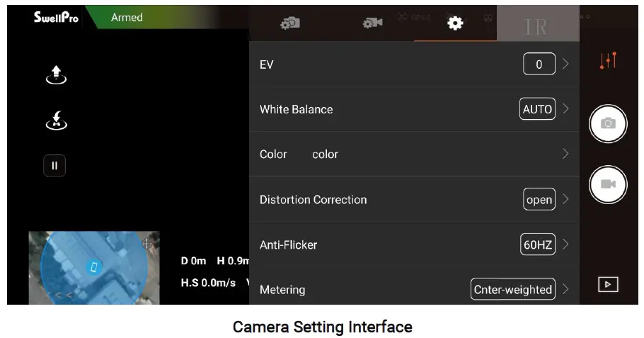The height and width of the screenshot is (338, 644).
Task: Select the gear general settings tab
Action: pyautogui.click(x=455, y=23)
